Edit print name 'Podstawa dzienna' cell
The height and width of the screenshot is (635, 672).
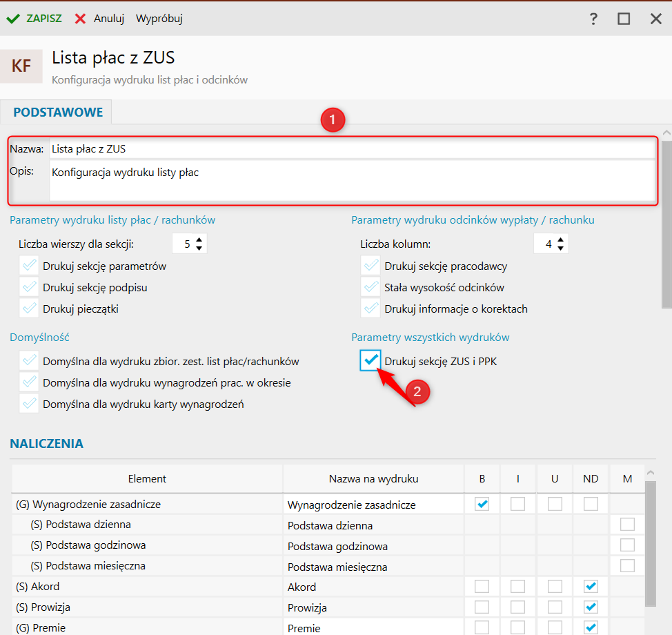(x=373, y=525)
